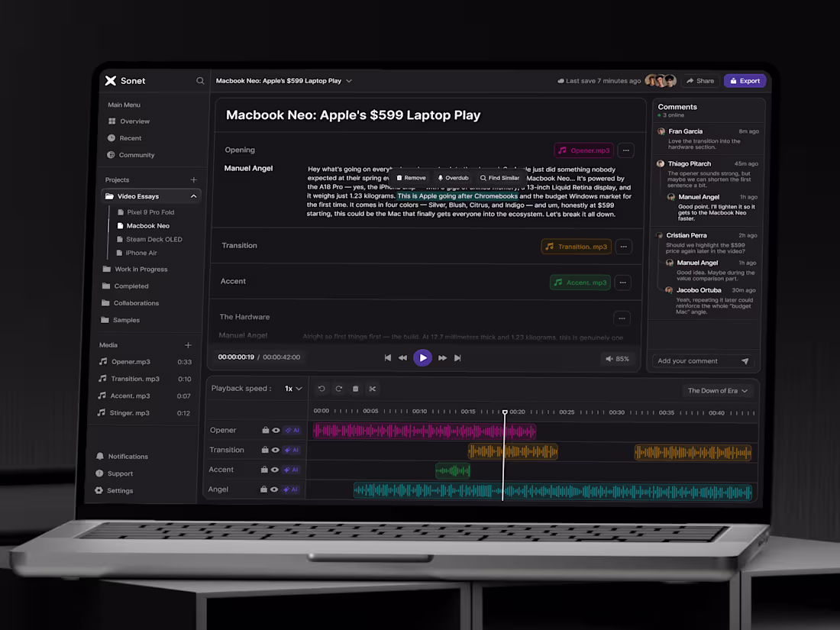Select the Overdub microphone icon in the text toolbar
The height and width of the screenshot is (630, 840).
(x=440, y=177)
